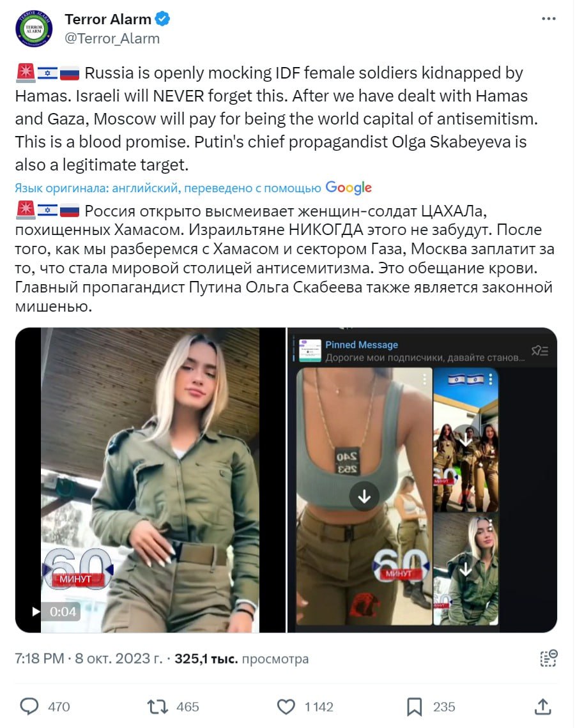Click the share upload icon

point(542,706)
